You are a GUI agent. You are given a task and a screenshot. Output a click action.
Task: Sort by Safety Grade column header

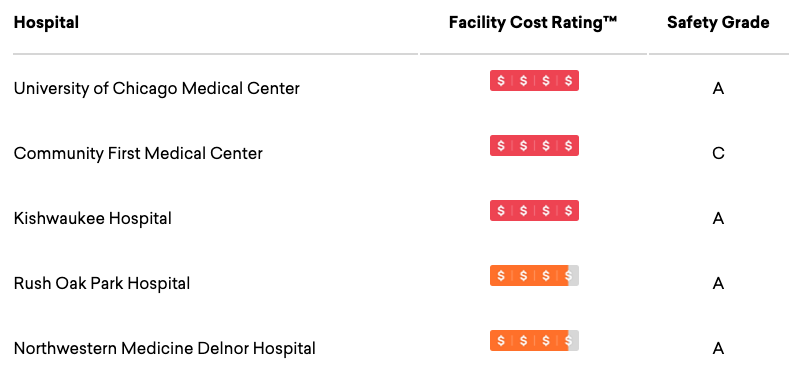click(x=718, y=22)
